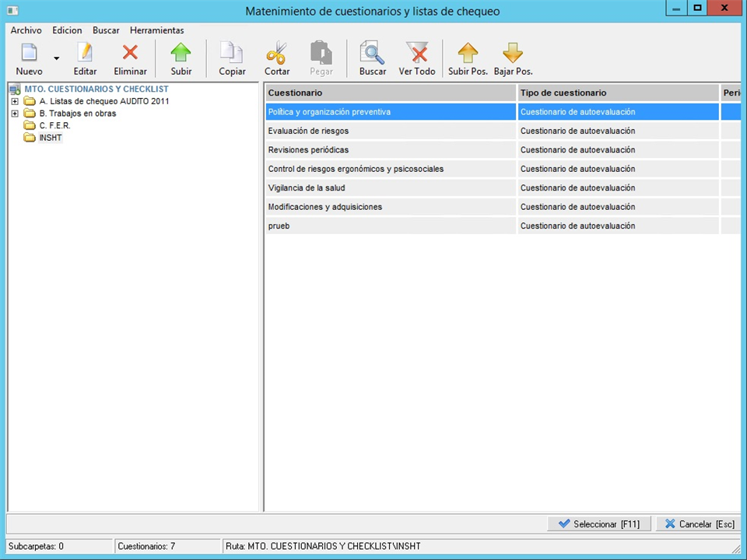Open the Nuevo dropdown arrow
Image resolution: width=747 pixels, height=560 pixels.
56,58
